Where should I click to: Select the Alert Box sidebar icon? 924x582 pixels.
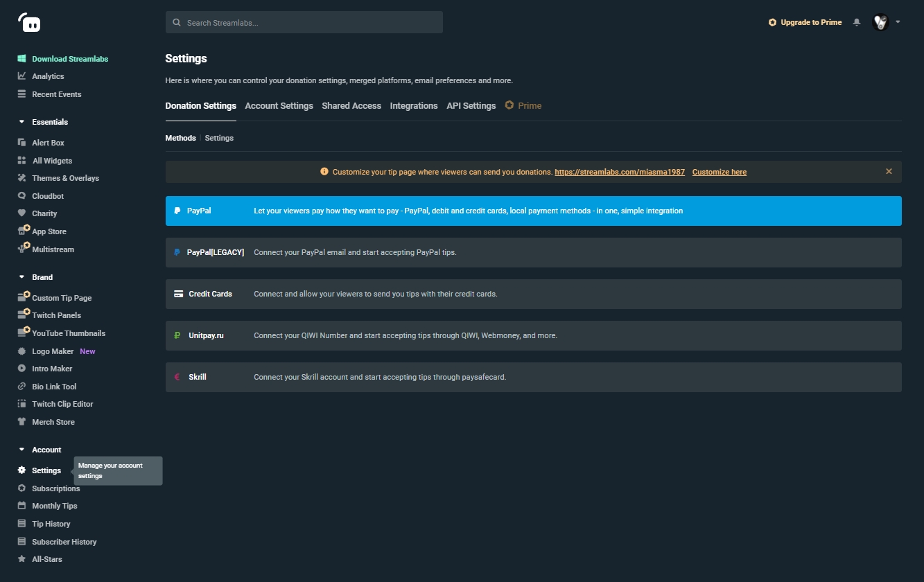22,143
